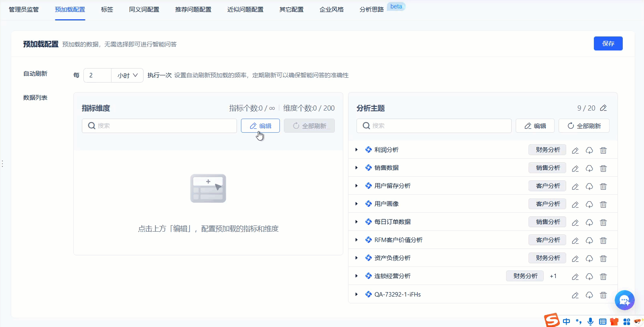Refresh the 销售数据 topic row
The width and height of the screenshot is (644, 327).
coord(589,168)
